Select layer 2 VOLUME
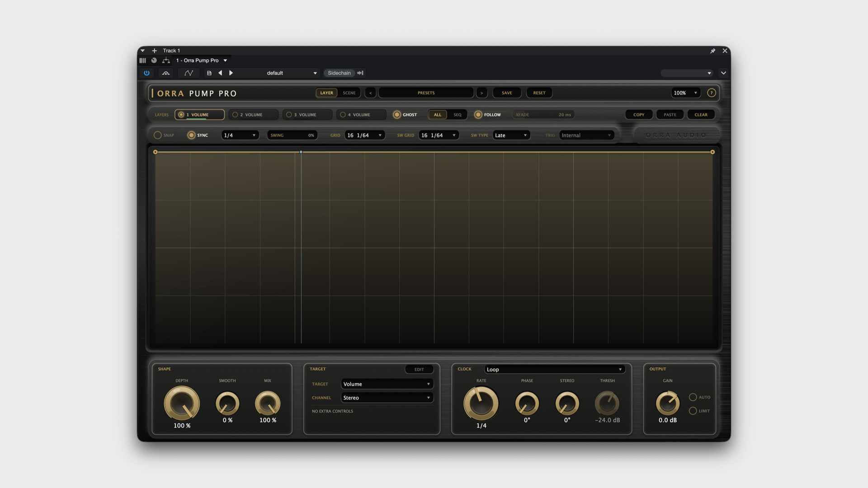The height and width of the screenshot is (488, 868). pyautogui.click(x=253, y=115)
